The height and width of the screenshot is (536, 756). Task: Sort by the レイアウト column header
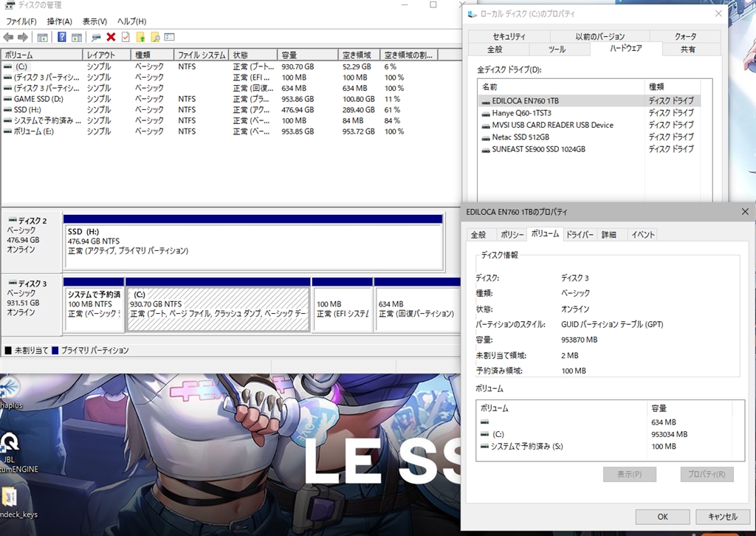pos(106,55)
